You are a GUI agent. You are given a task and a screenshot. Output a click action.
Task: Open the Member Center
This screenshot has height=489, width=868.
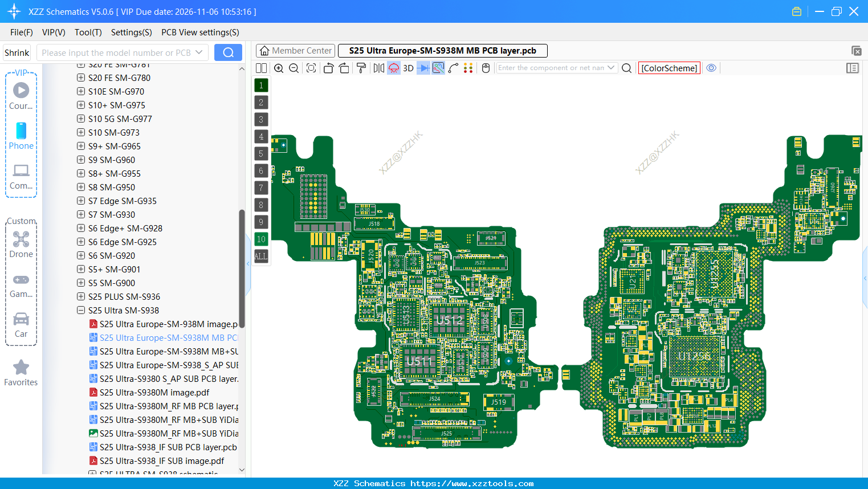click(295, 50)
